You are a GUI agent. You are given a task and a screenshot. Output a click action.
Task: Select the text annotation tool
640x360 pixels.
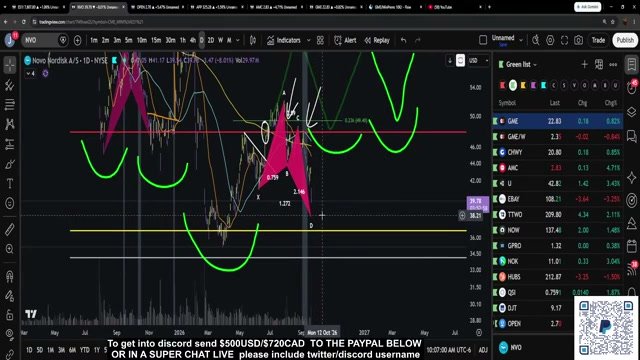pos(10,184)
